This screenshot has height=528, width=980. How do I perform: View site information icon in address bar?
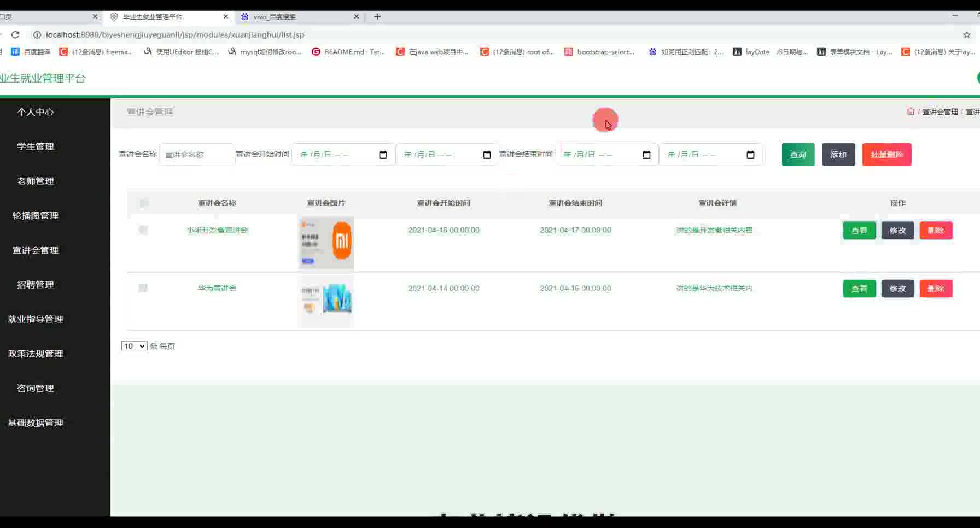[x=37, y=34]
